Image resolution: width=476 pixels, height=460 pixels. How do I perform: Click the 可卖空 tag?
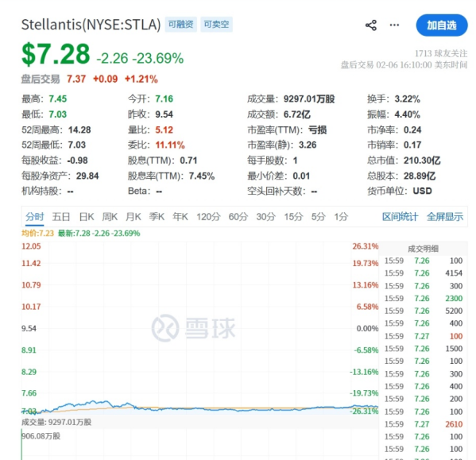point(216,25)
